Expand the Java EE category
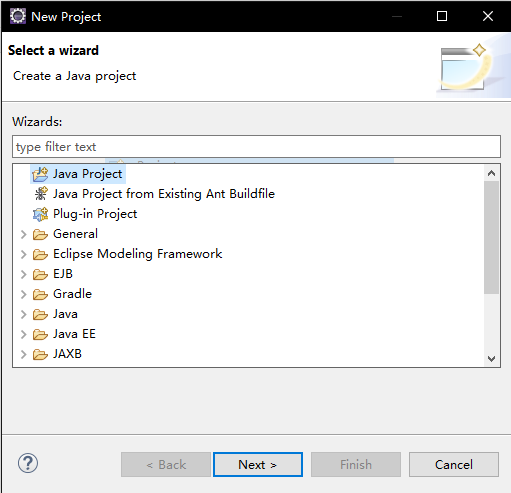 pos(23,334)
